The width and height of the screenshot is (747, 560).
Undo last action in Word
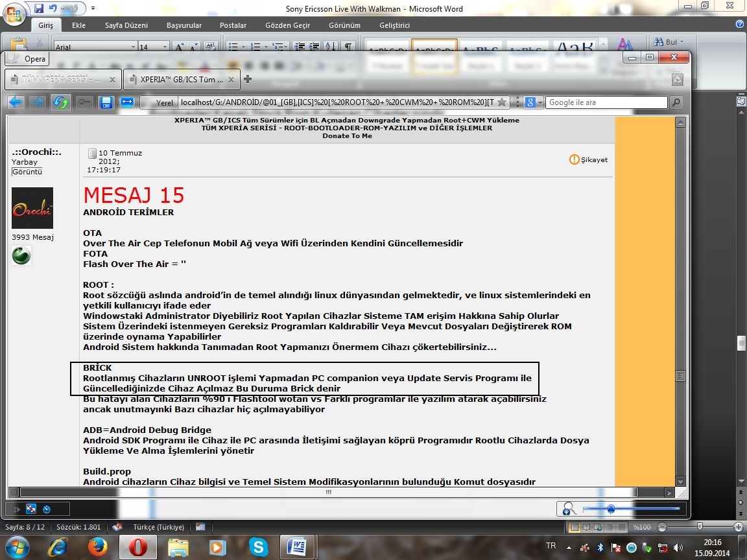coord(53,8)
